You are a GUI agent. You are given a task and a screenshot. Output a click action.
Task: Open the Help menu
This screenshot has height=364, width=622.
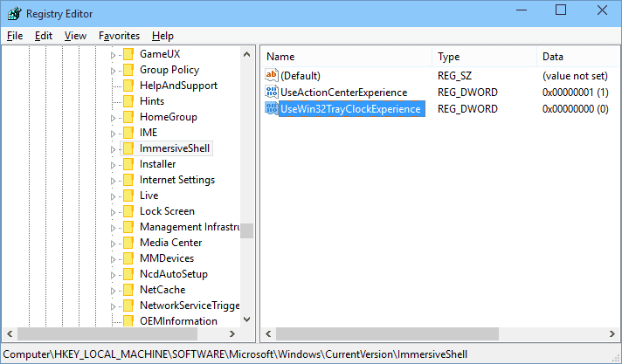point(162,36)
